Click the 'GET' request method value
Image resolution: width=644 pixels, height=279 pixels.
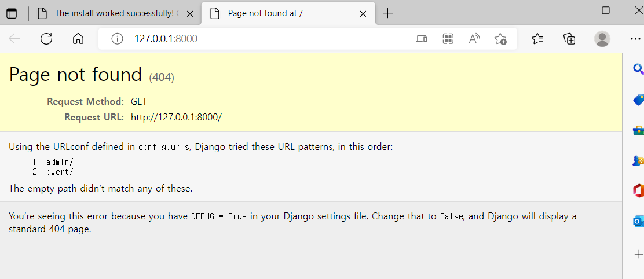tap(139, 101)
